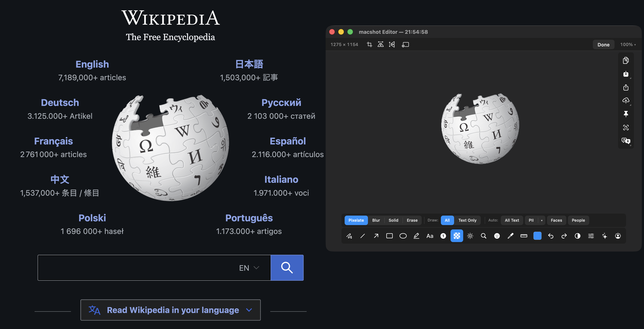Image resolution: width=644 pixels, height=329 pixels.
Task: Select the rectangle shape tool
Action: pos(389,236)
